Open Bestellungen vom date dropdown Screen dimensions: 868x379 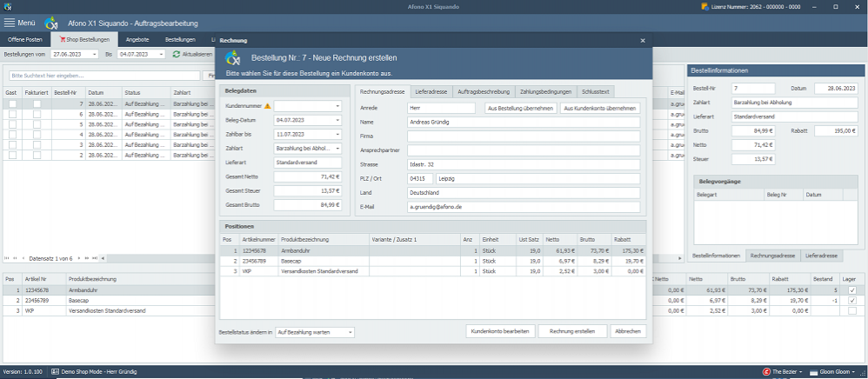(94, 54)
